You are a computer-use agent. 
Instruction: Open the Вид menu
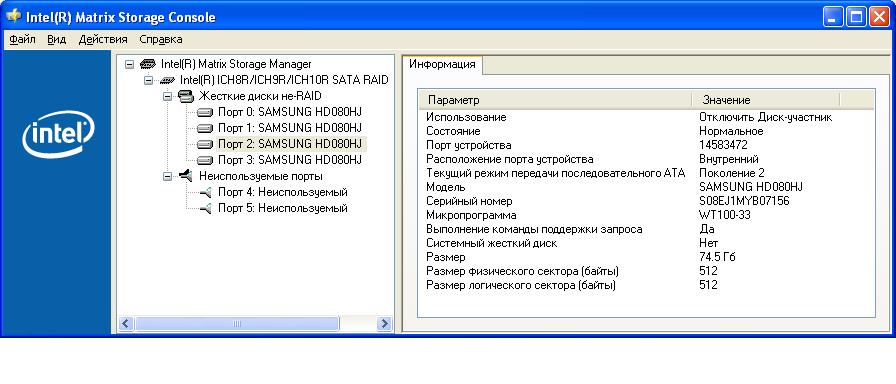pos(57,39)
